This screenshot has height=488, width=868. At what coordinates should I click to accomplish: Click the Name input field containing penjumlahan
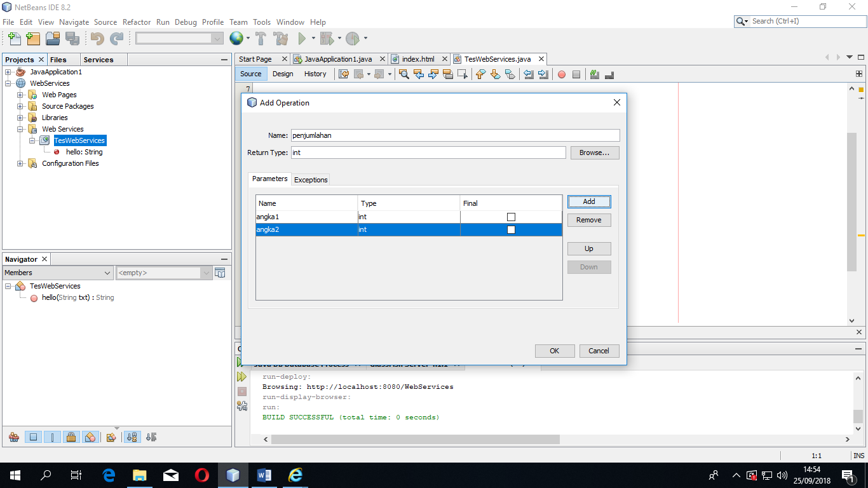pyautogui.click(x=454, y=135)
